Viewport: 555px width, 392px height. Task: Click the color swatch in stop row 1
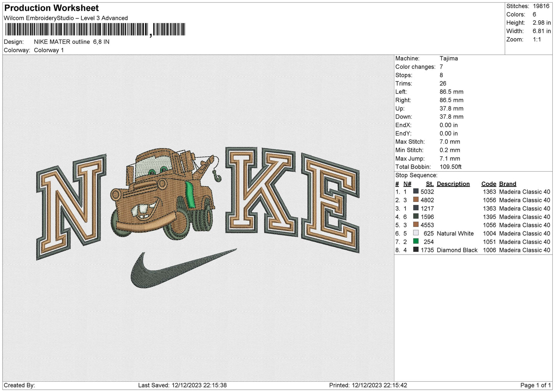coord(416,191)
